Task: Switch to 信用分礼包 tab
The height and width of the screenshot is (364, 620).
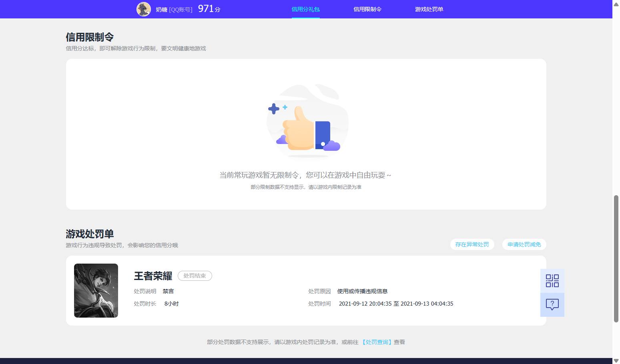Action: click(305, 9)
